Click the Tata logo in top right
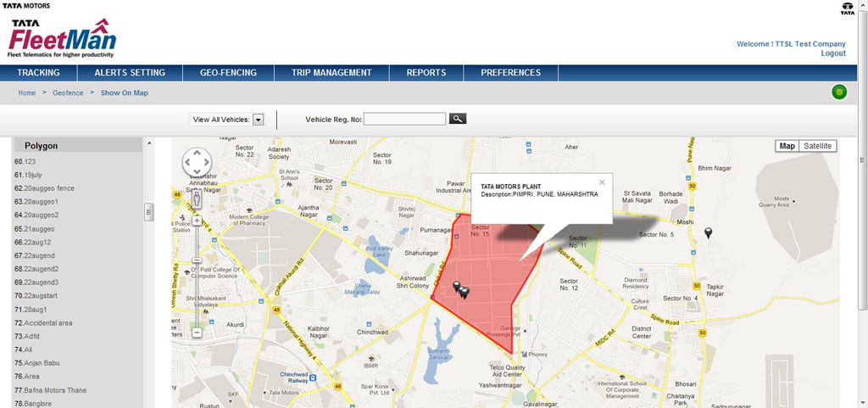Viewport: 868px width, 408px height. pos(848,8)
